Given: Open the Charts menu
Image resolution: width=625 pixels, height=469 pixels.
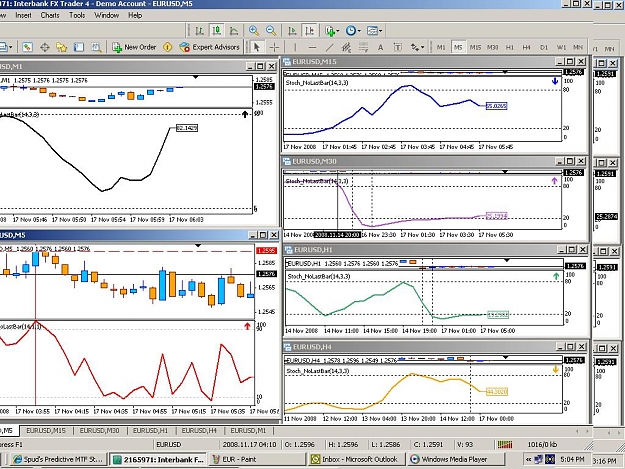Looking at the screenshot, I should coord(50,16).
